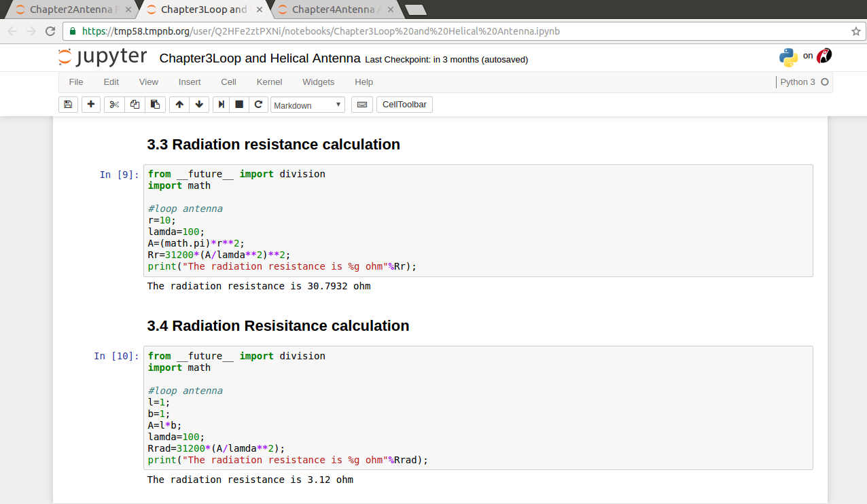Screen dimensions: 867x504
Task: Click the Rackspace logo icon
Action: click(824, 56)
